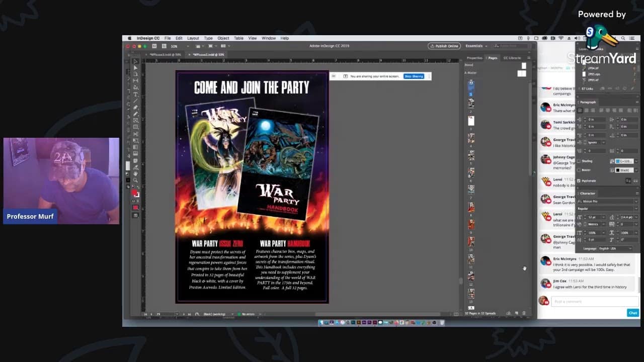Image resolution: width=644 pixels, height=362 pixels.
Task: Click the Stop Sharing button
Action: coord(414,76)
